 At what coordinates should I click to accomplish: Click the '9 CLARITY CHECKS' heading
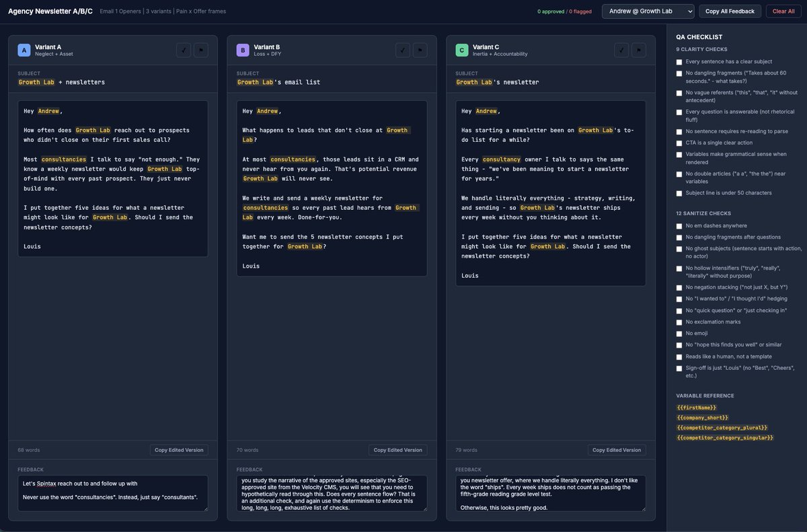701,49
